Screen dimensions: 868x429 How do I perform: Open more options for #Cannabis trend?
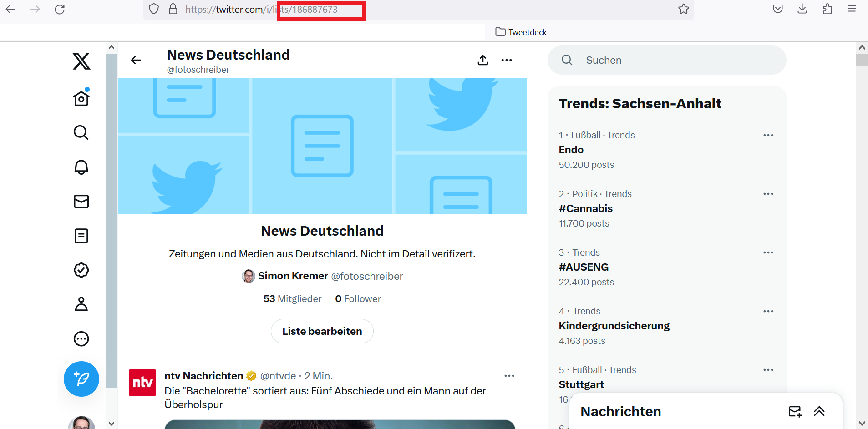click(x=768, y=194)
